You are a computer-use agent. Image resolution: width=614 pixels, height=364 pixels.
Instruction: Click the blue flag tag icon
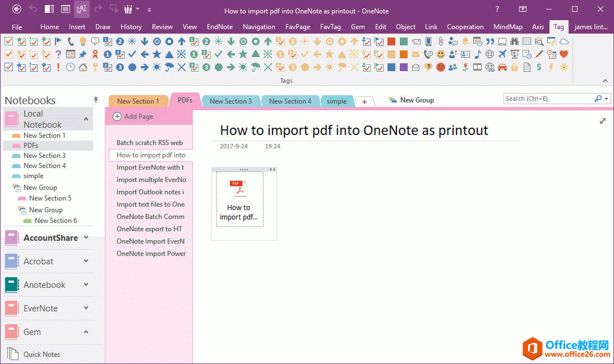[58, 41]
